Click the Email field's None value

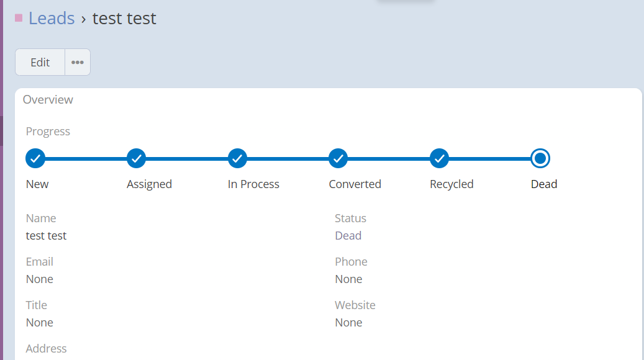[40, 279]
